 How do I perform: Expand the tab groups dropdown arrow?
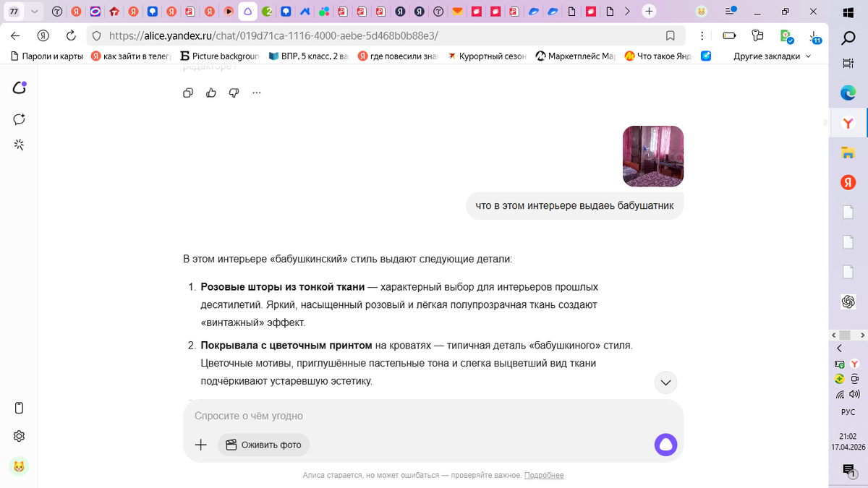pos(34,12)
